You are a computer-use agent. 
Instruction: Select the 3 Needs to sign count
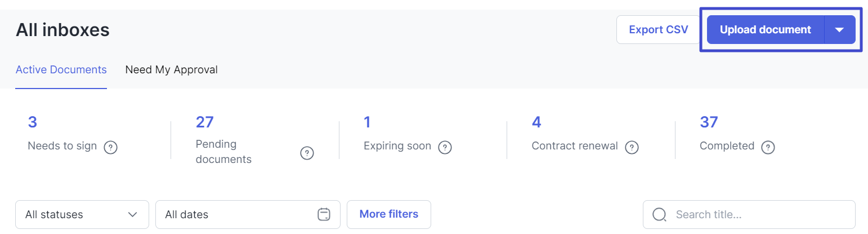(33, 122)
